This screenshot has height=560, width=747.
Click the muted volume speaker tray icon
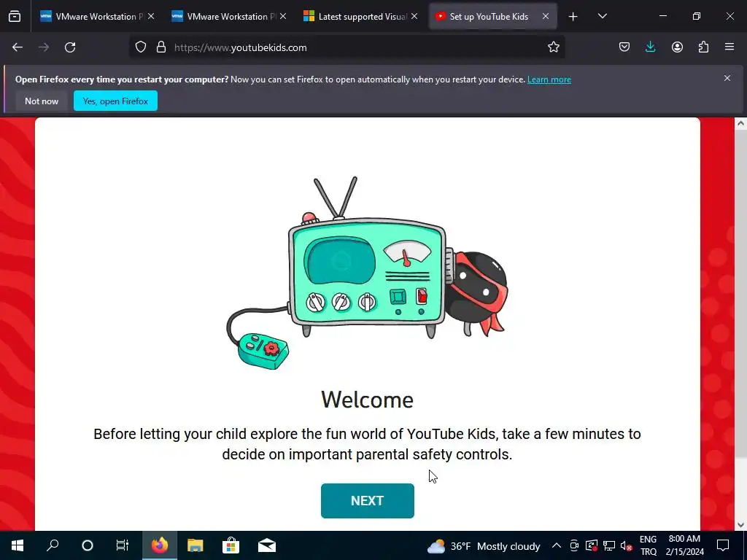627,545
